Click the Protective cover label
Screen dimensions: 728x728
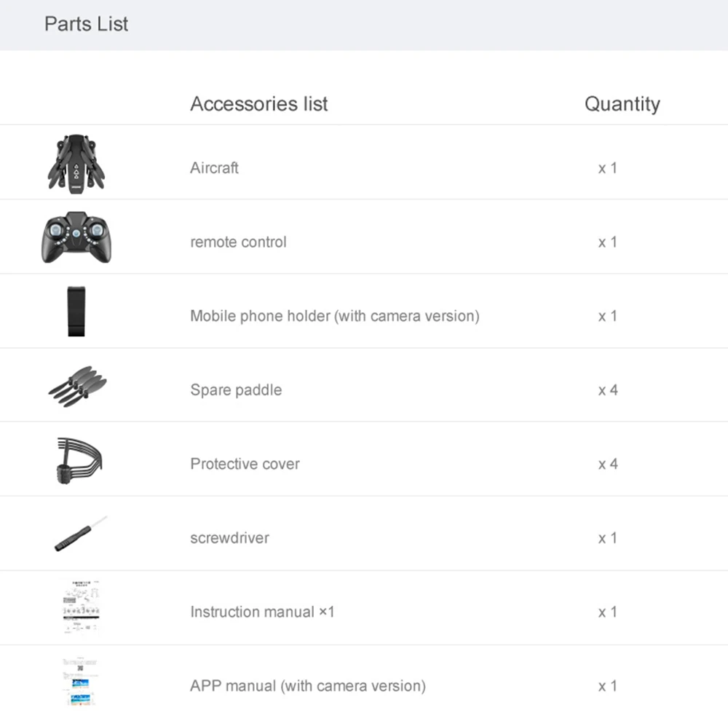(x=245, y=464)
